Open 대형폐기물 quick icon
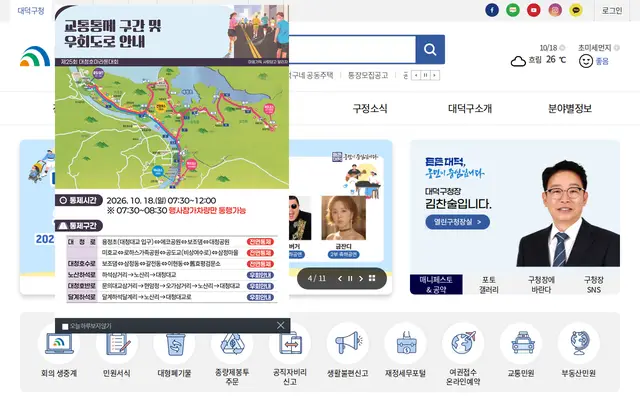Viewport: 640px width, 400px height. (175, 344)
